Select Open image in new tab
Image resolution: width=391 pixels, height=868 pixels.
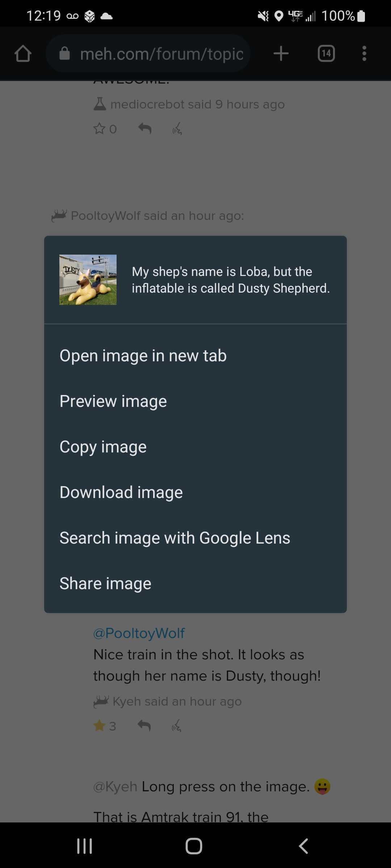[x=143, y=356]
